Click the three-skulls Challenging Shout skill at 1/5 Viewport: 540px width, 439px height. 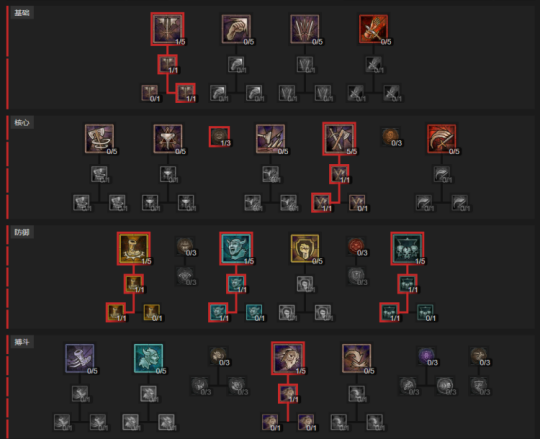point(407,248)
